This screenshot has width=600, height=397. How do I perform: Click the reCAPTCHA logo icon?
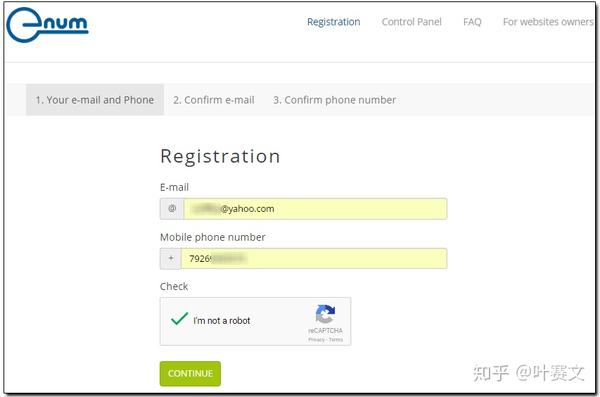click(x=325, y=314)
